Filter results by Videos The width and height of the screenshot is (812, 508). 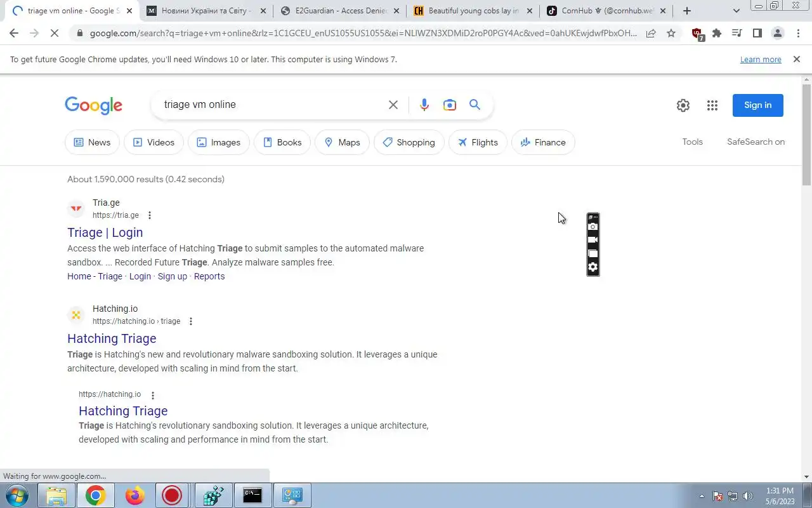[x=154, y=142]
